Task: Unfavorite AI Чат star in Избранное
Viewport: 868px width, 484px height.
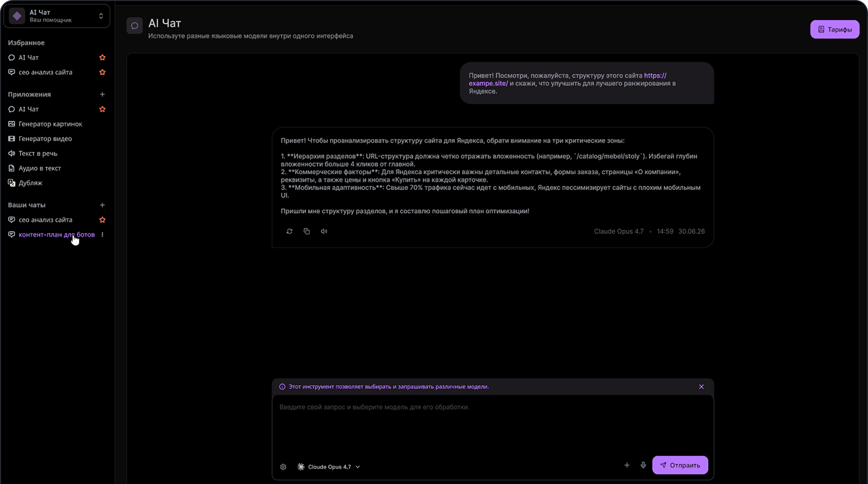Action: coord(102,57)
